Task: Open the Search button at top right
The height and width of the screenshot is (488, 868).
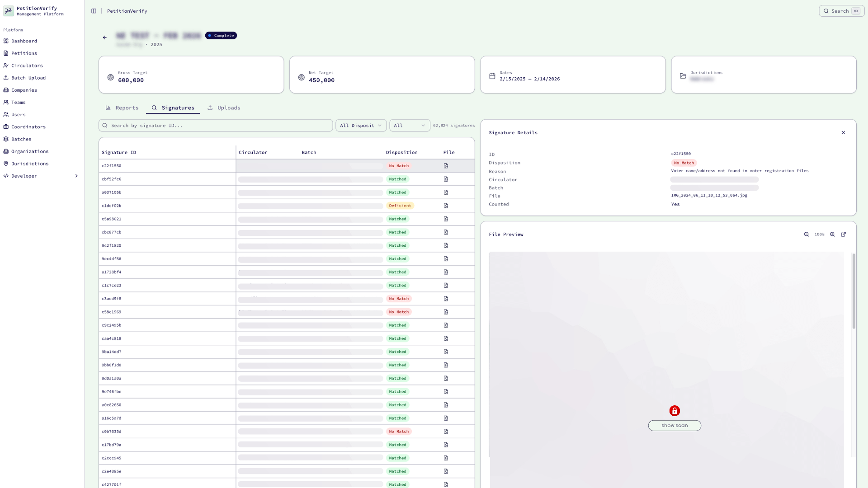Action: tap(841, 11)
